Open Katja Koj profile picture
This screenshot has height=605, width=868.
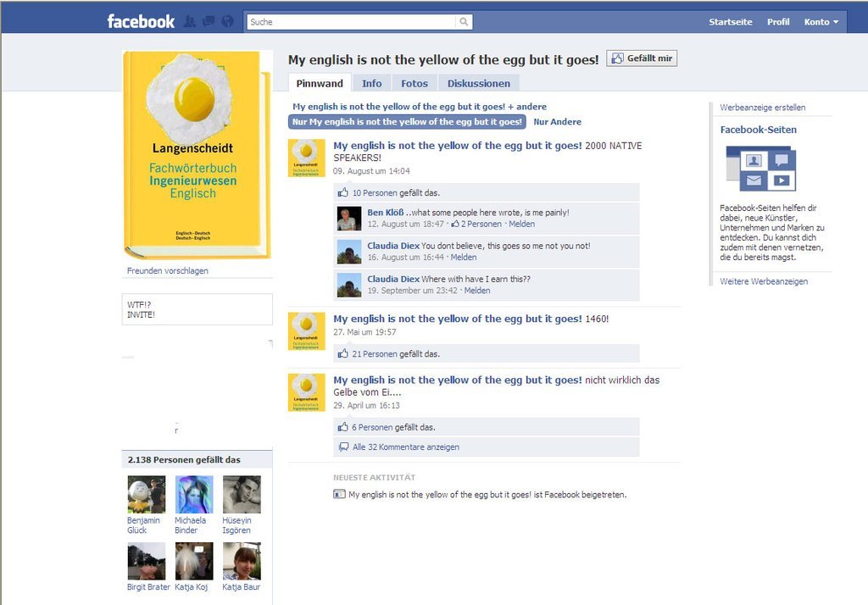click(194, 561)
